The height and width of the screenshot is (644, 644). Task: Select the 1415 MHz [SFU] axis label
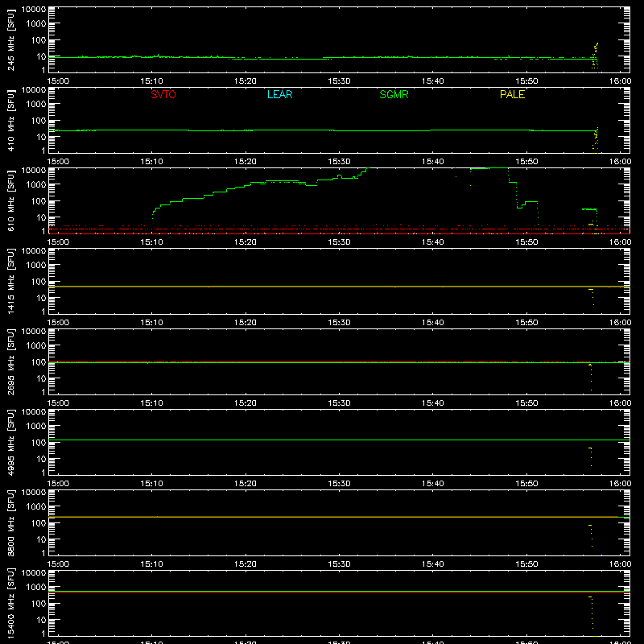point(11,281)
